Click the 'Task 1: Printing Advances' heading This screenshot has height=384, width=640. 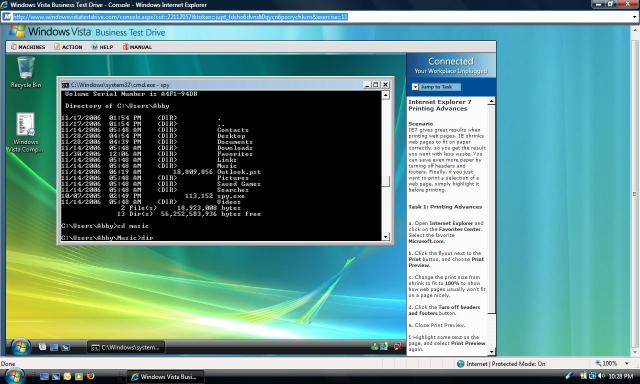pos(445,207)
